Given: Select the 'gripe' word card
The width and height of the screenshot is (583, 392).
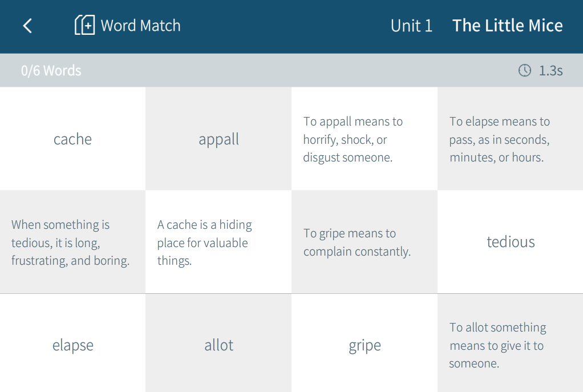Looking at the screenshot, I should point(365,345).
